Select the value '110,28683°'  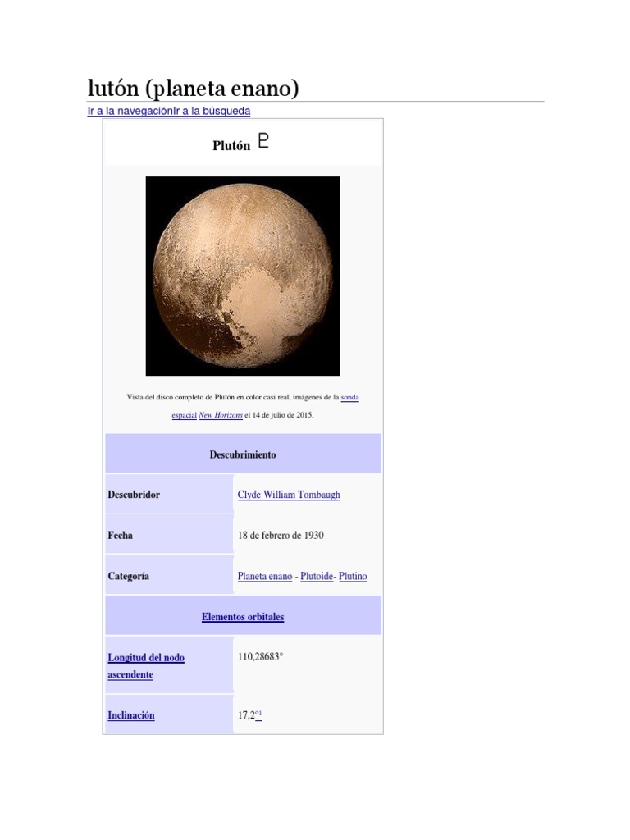(x=260, y=657)
